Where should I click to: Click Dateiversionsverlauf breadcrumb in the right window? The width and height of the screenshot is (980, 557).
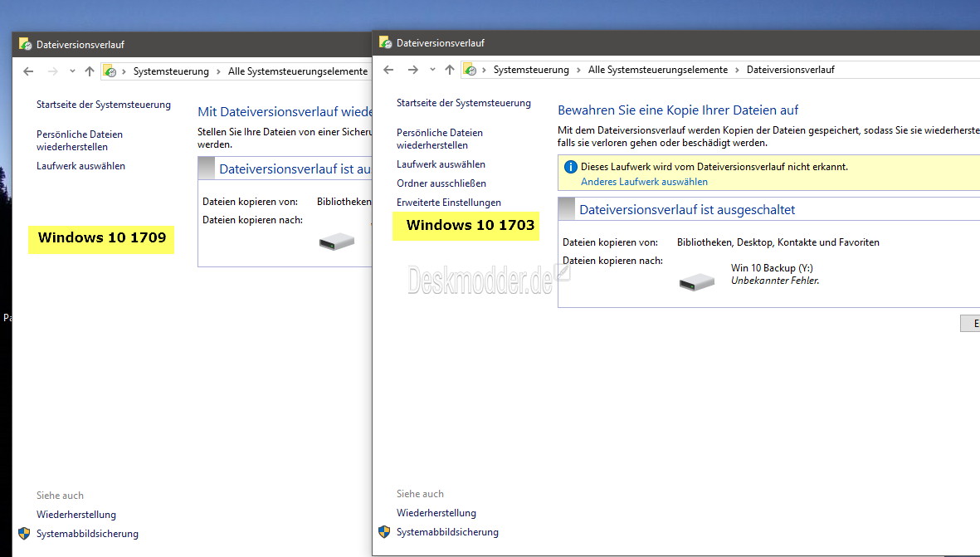(791, 70)
